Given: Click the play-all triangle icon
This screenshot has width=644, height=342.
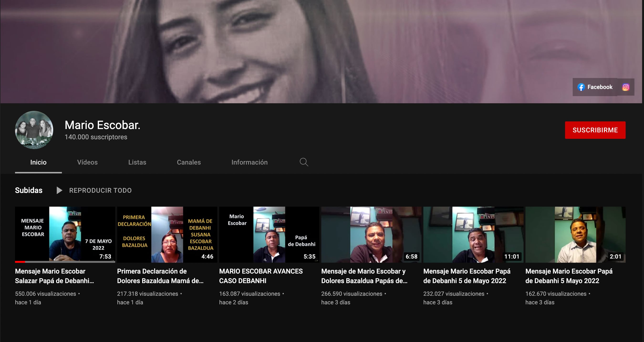Looking at the screenshot, I should [59, 190].
